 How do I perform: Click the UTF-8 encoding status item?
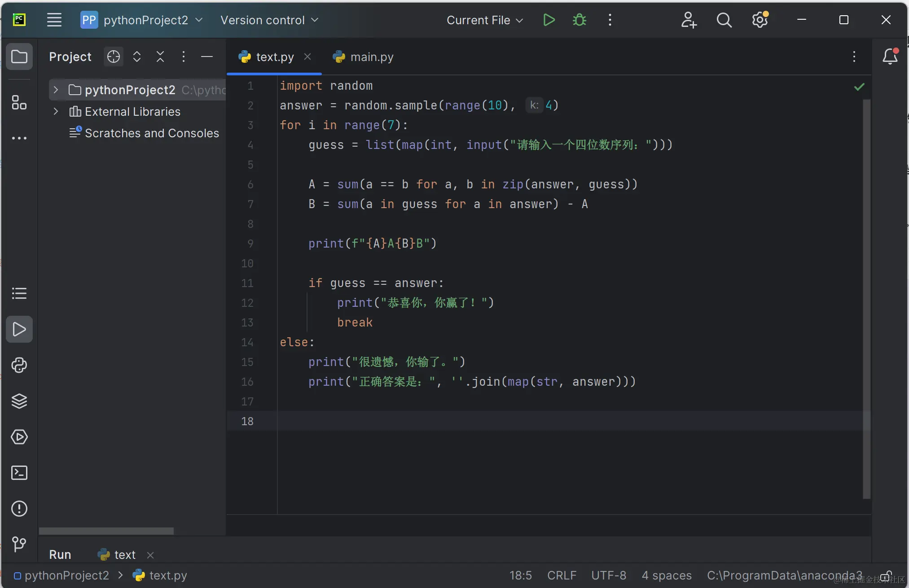[x=608, y=575]
